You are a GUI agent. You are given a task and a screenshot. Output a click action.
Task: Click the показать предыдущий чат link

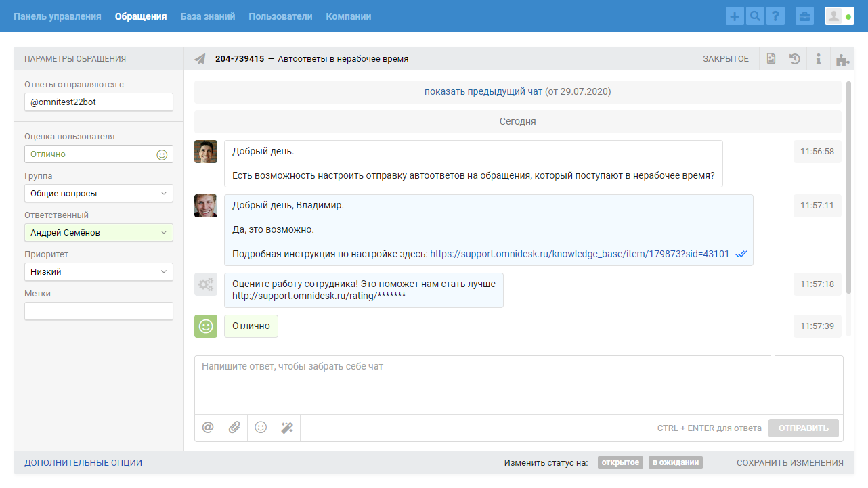[x=483, y=91]
